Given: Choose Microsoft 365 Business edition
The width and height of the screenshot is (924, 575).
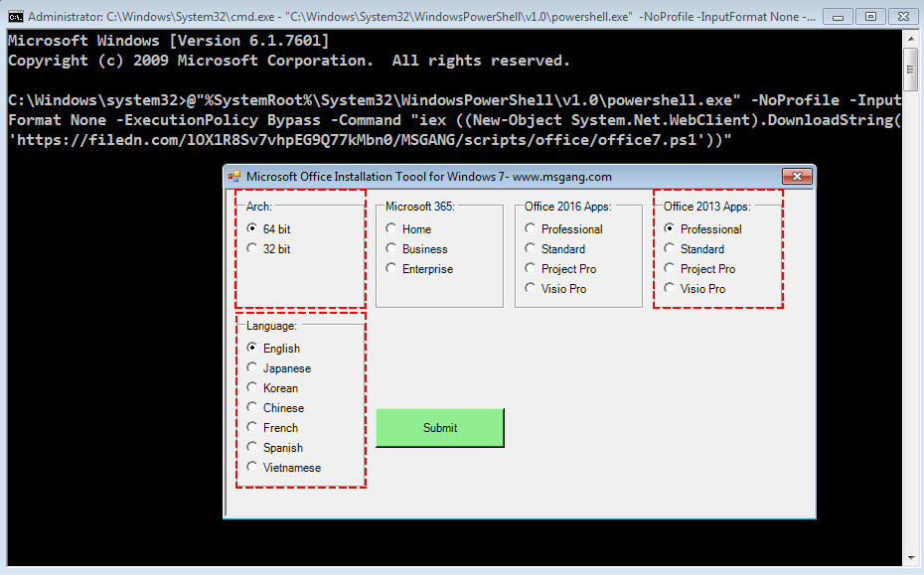Looking at the screenshot, I should tap(416, 248).
